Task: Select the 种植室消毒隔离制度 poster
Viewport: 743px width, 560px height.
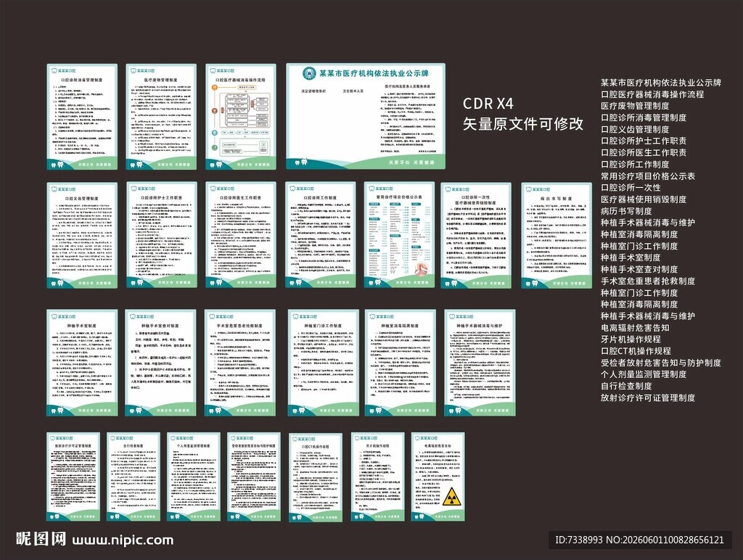Action: [401, 363]
